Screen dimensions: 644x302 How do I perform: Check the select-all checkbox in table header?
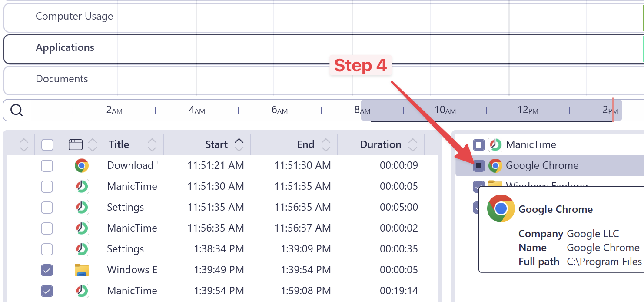[47, 144]
